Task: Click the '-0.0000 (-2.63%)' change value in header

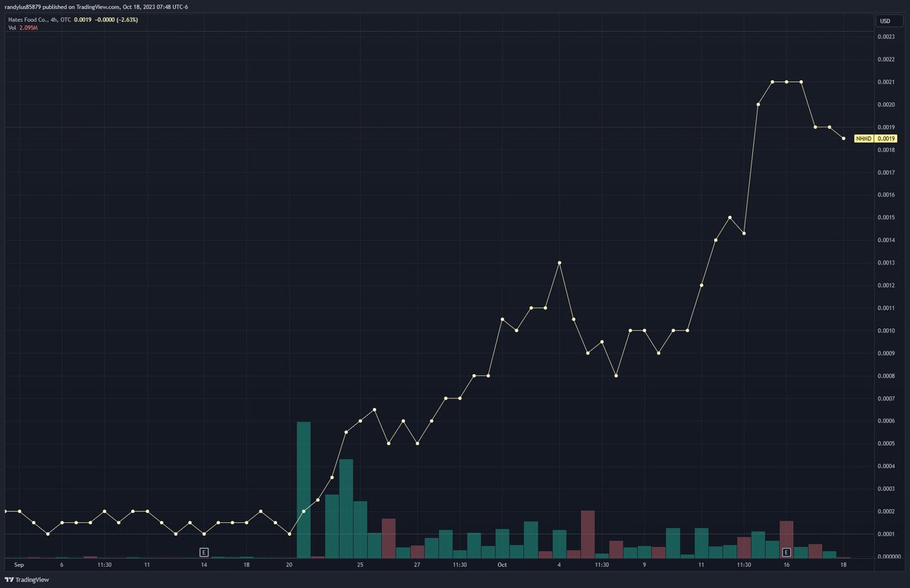Action: click(116, 19)
